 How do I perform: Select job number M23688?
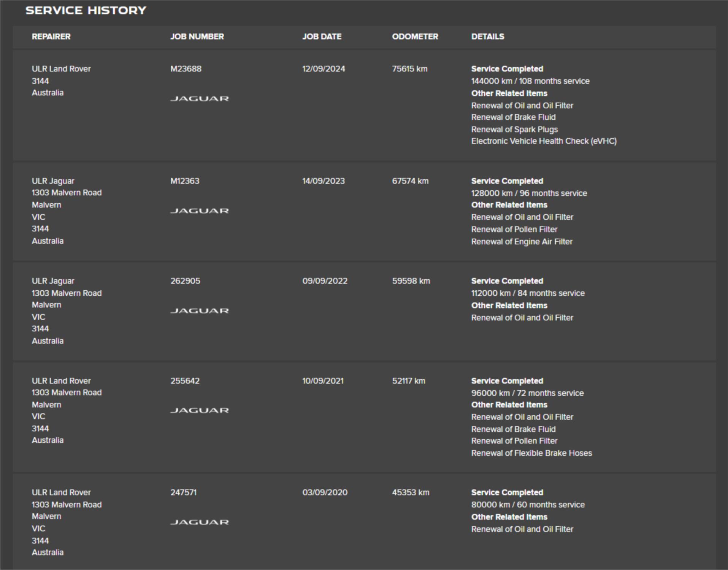point(186,69)
